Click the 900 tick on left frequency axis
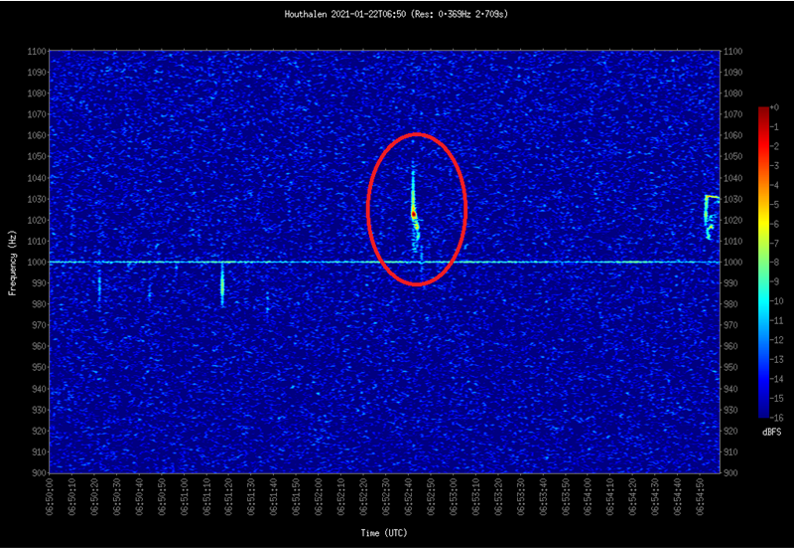The width and height of the screenshot is (794, 548). point(38,472)
